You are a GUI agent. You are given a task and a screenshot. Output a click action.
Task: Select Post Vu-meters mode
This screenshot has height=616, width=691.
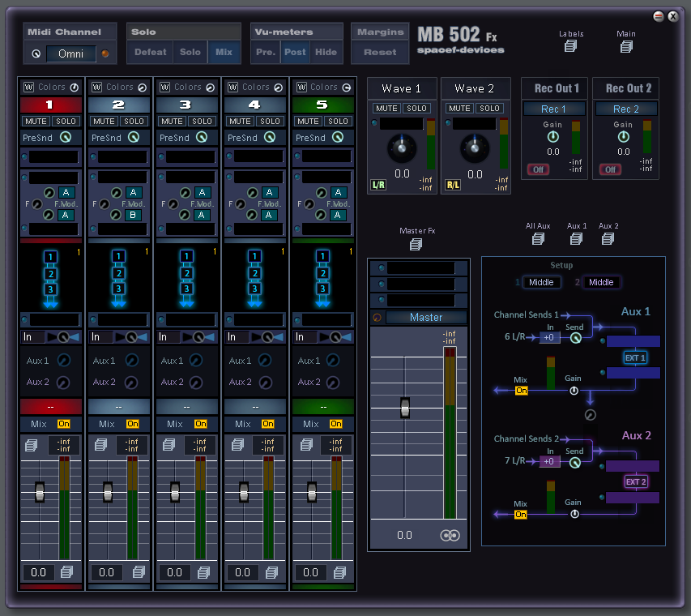(x=295, y=52)
